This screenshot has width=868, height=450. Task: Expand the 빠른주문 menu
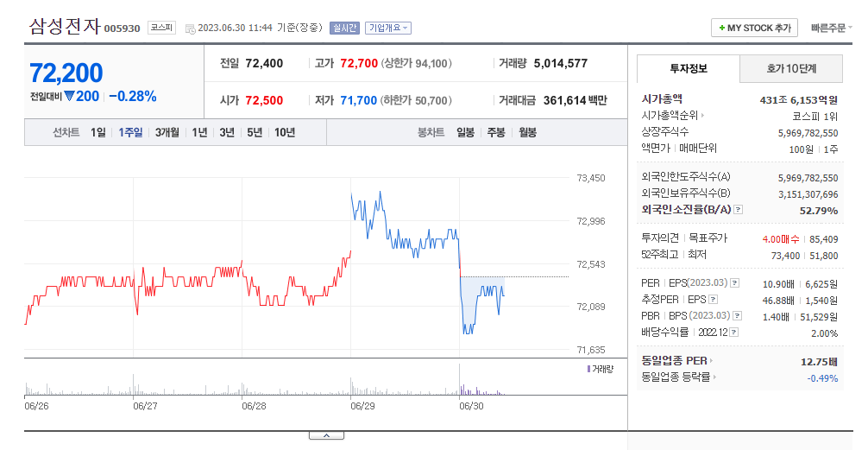coord(832,28)
